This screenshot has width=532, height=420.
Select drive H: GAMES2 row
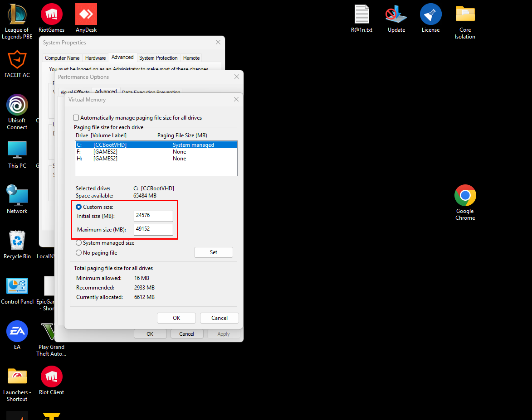pos(156,158)
